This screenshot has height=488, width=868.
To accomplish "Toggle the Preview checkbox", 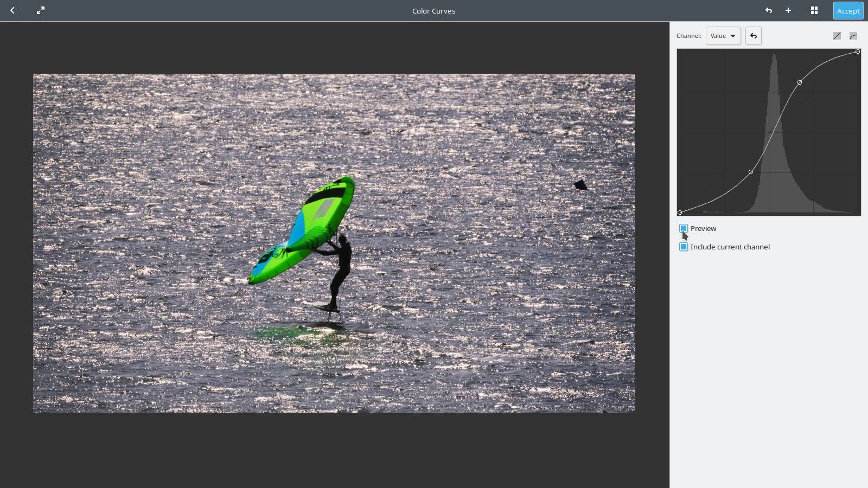I will coord(684,228).
